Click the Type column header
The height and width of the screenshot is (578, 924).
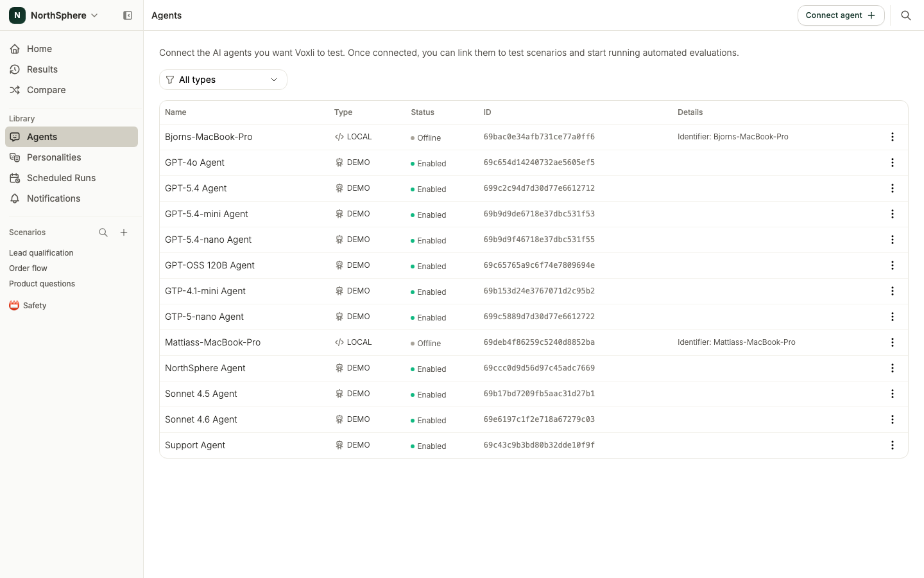343,112
